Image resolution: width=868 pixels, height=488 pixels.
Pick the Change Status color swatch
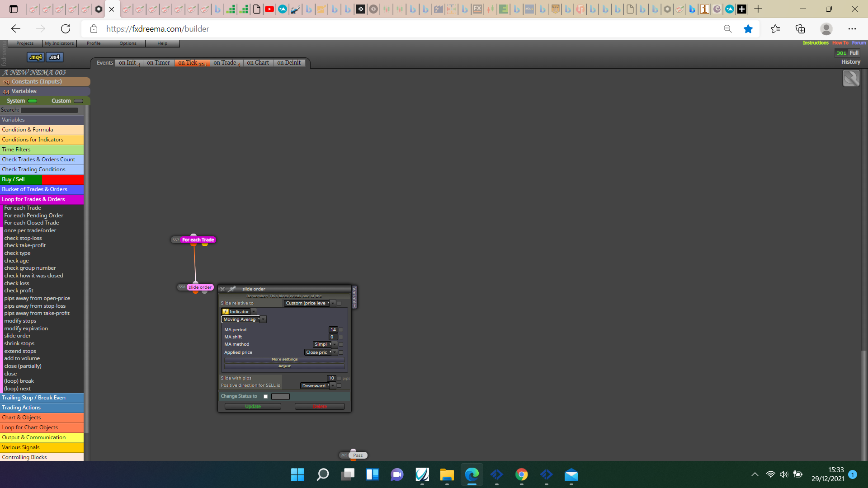(280, 397)
